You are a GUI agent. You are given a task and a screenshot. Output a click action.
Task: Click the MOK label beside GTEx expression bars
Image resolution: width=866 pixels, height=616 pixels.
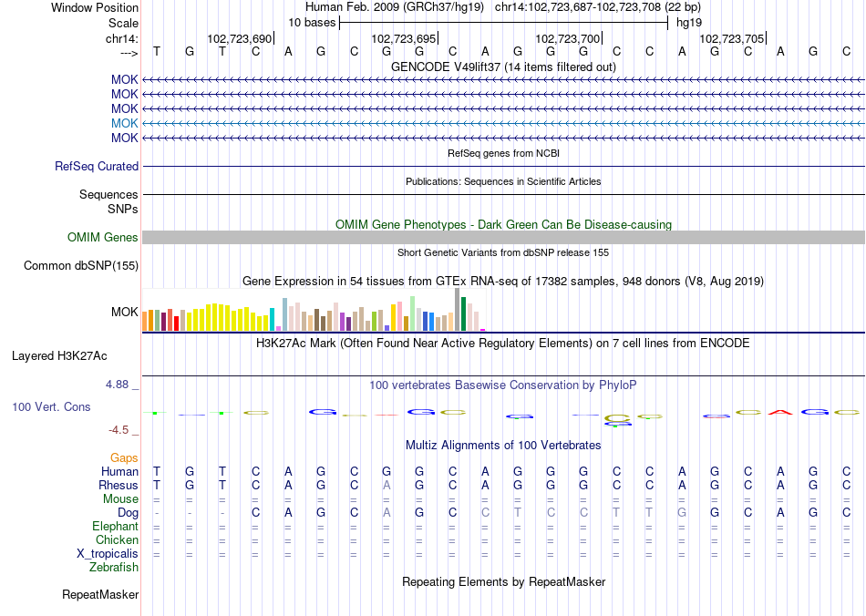[x=124, y=312]
